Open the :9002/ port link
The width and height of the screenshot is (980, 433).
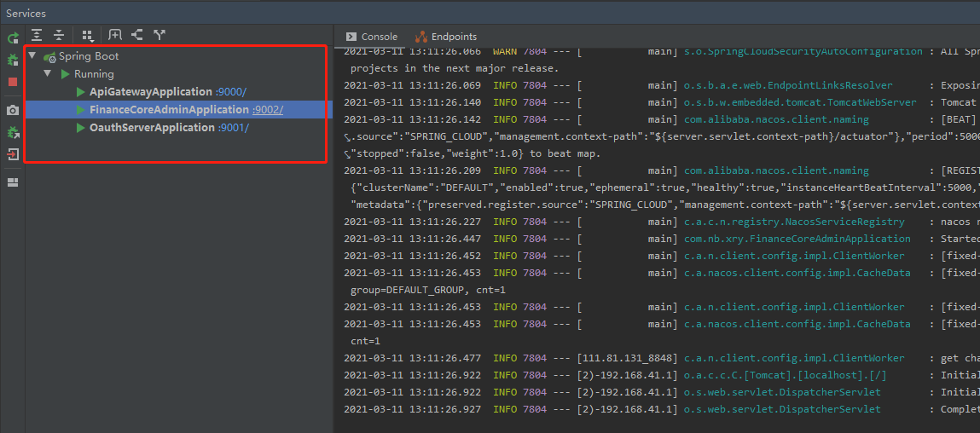click(x=268, y=110)
